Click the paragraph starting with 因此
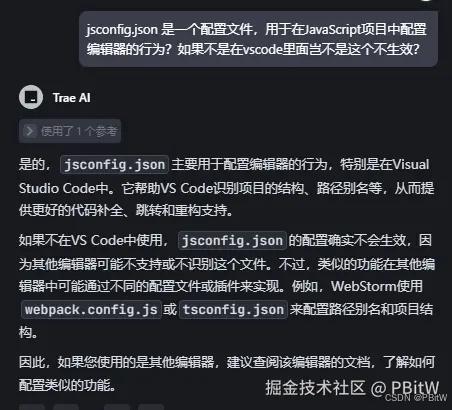Image resolution: width=452 pixels, height=410 pixels. point(227,374)
